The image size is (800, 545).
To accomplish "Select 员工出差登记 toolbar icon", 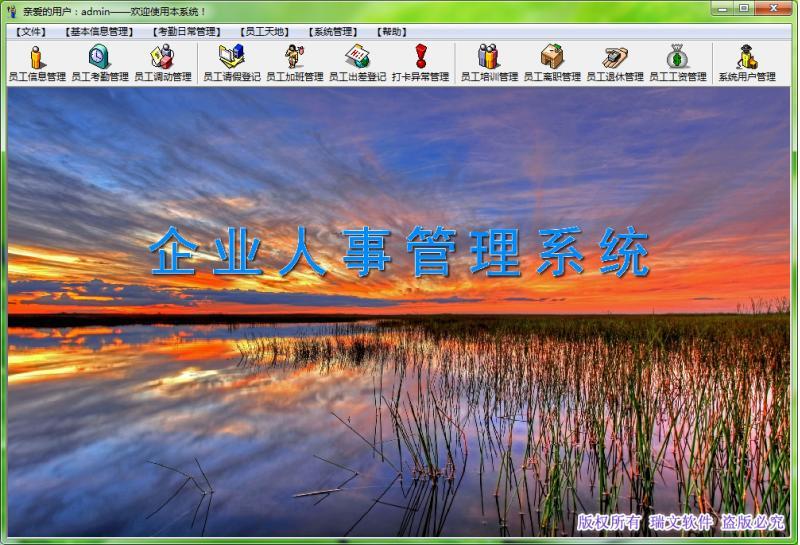I will click(358, 63).
